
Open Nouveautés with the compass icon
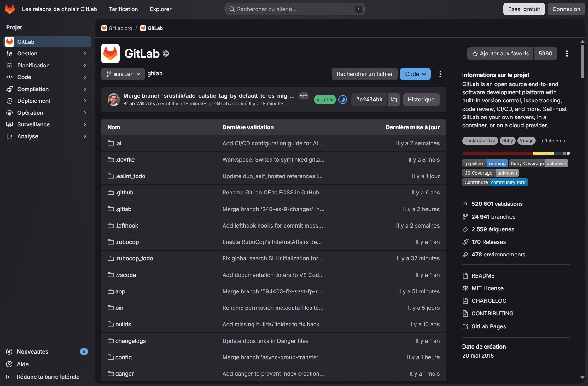pos(9,352)
